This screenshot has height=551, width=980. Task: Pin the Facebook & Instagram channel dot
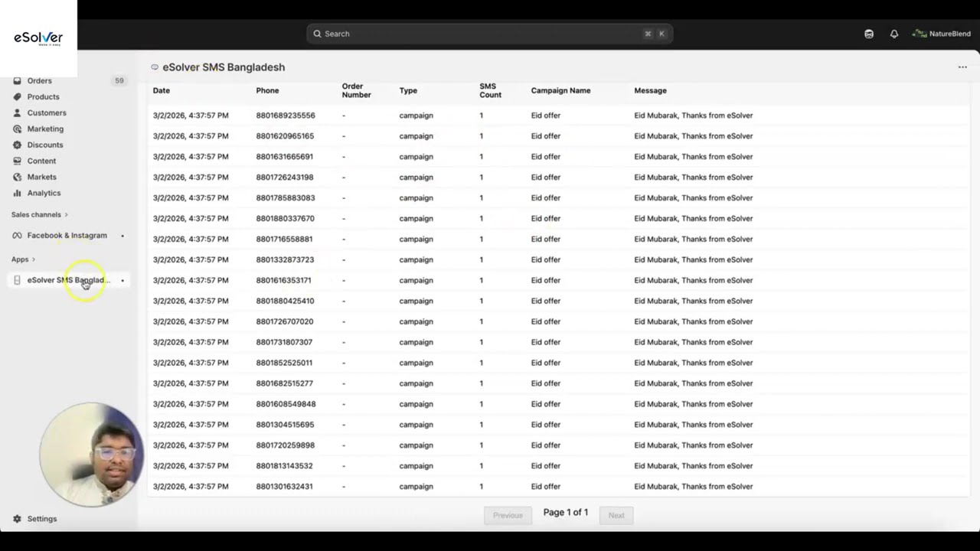[122, 236]
